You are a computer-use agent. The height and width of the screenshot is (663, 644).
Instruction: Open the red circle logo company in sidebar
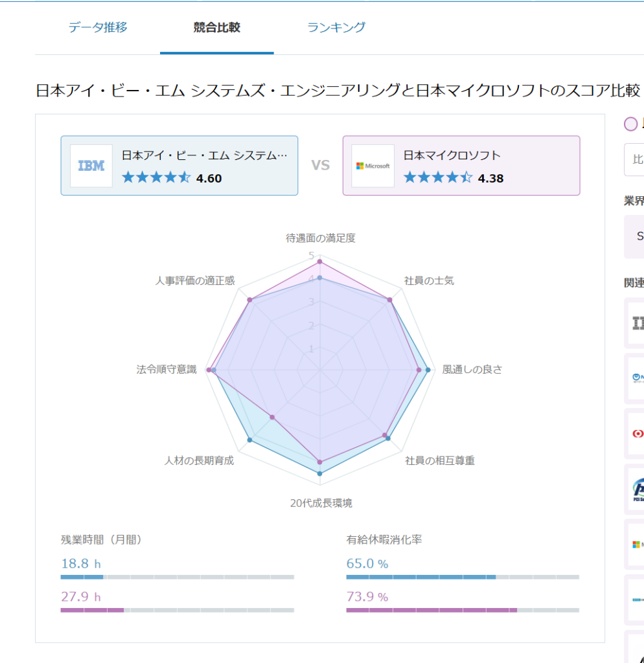pyautogui.click(x=634, y=433)
